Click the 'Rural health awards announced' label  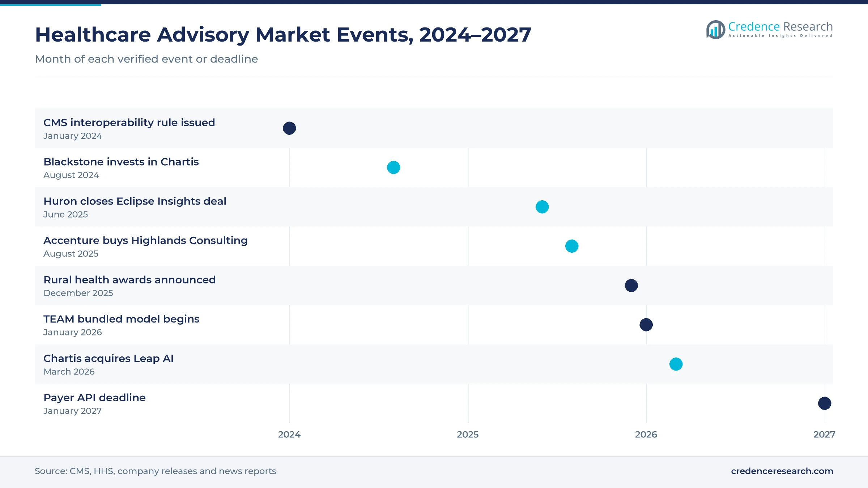tap(129, 280)
